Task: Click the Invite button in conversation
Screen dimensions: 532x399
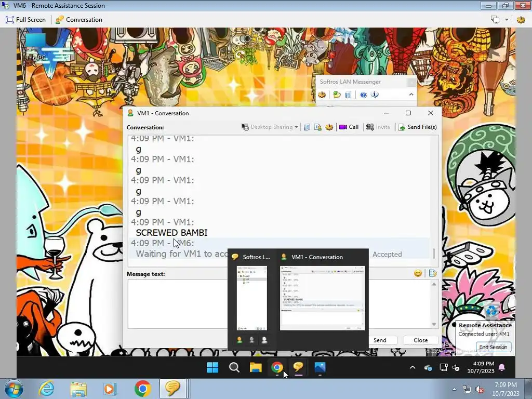Action: tap(378, 127)
